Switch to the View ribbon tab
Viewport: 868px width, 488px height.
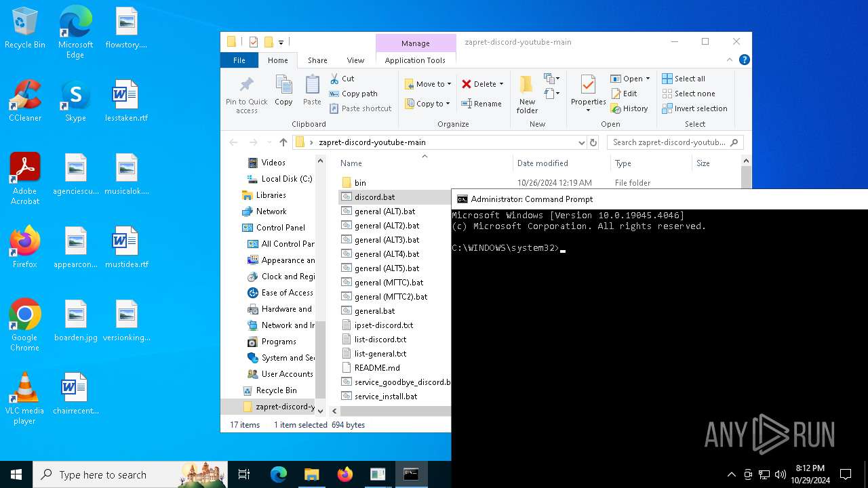click(355, 60)
